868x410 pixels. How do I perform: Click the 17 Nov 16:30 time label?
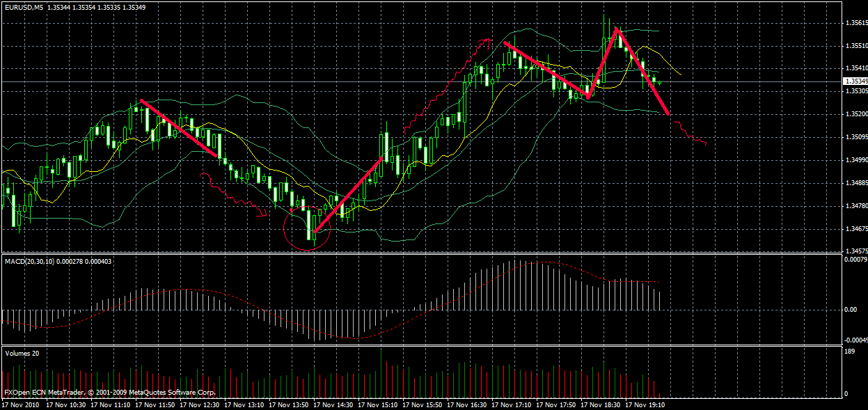click(x=468, y=404)
